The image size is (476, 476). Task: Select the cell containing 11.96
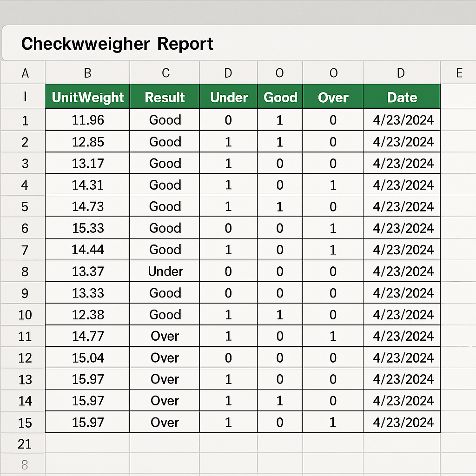[87, 120]
